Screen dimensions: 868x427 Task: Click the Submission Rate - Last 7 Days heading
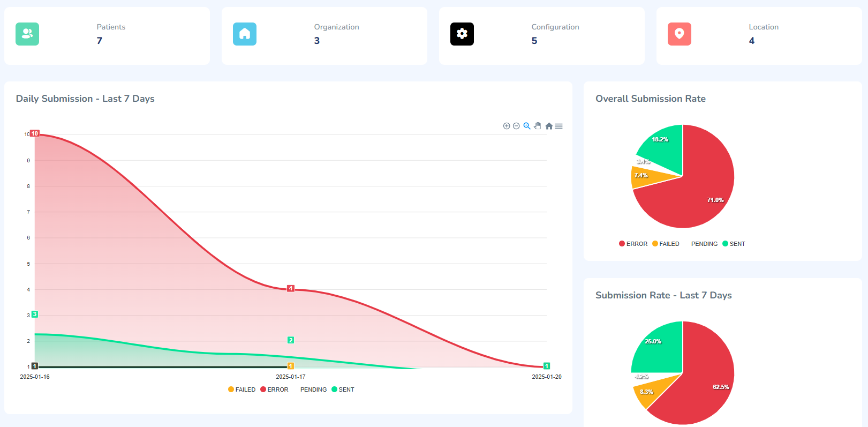click(x=663, y=295)
